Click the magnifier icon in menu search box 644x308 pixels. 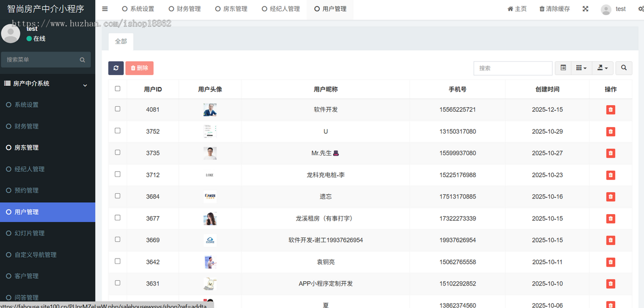point(82,60)
